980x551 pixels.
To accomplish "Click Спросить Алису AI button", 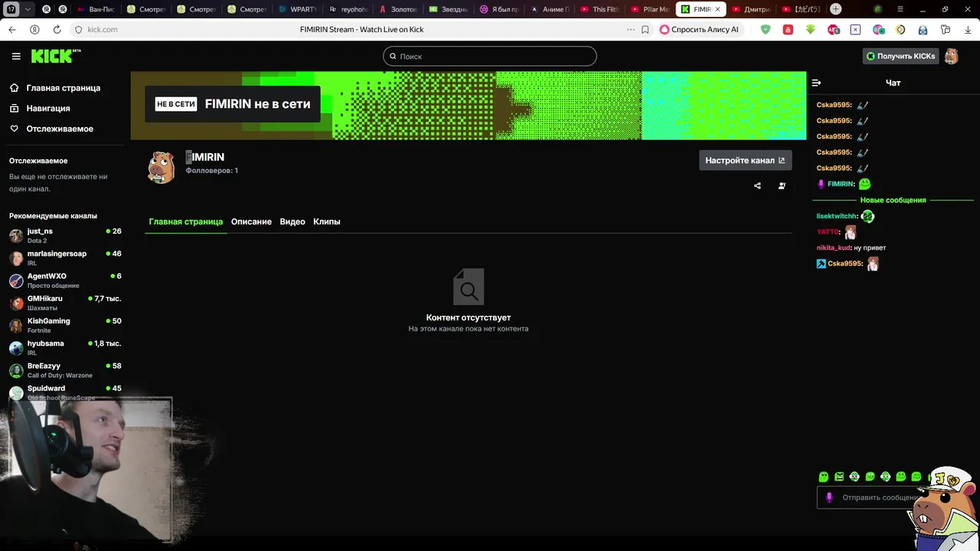I will point(700,29).
